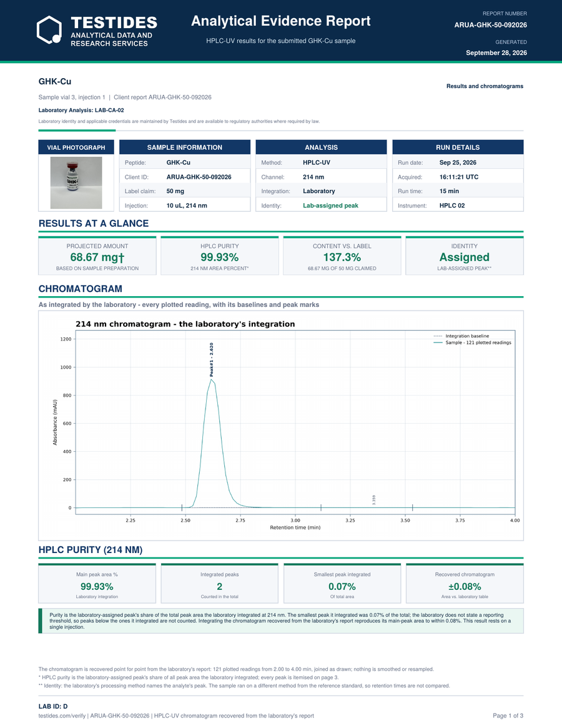The image size is (562, 728).
Task: Click the green Lab-assigned peak identity
Action: click(330, 205)
